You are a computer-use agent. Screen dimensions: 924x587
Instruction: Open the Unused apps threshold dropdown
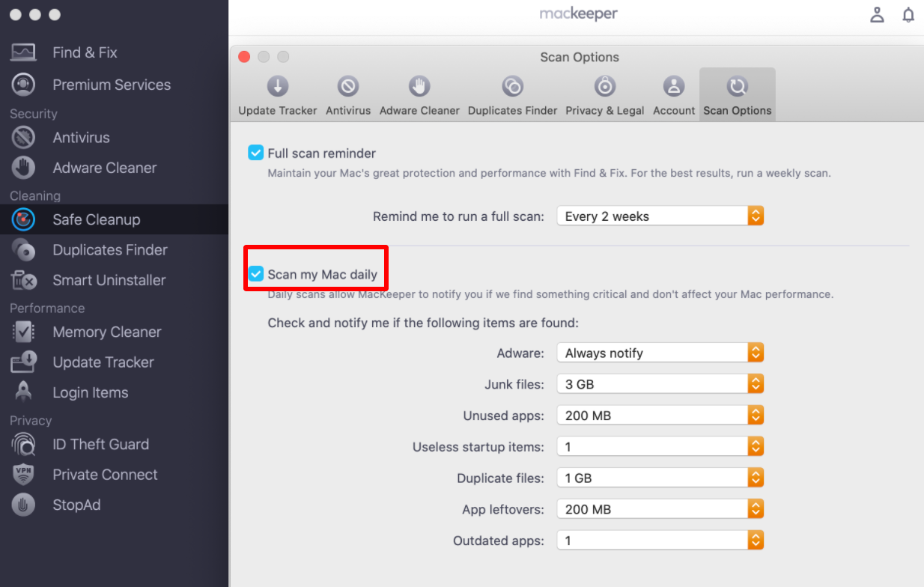(x=660, y=416)
